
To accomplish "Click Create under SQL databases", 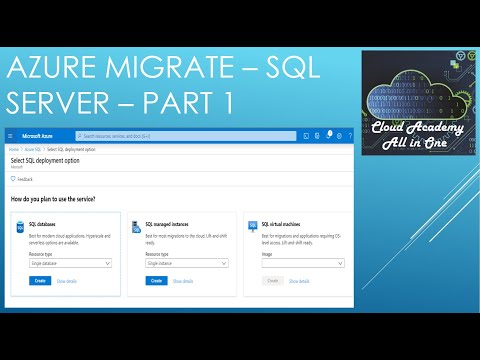I will coord(40,281).
